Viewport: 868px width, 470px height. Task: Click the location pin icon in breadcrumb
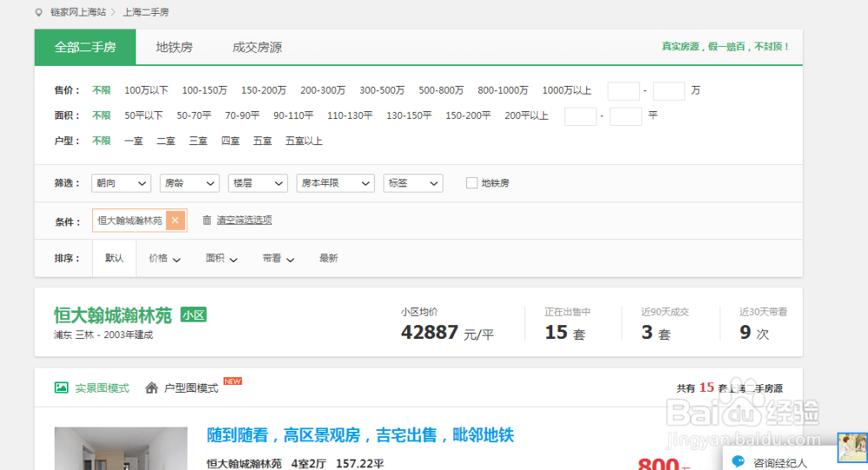click(39, 12)
